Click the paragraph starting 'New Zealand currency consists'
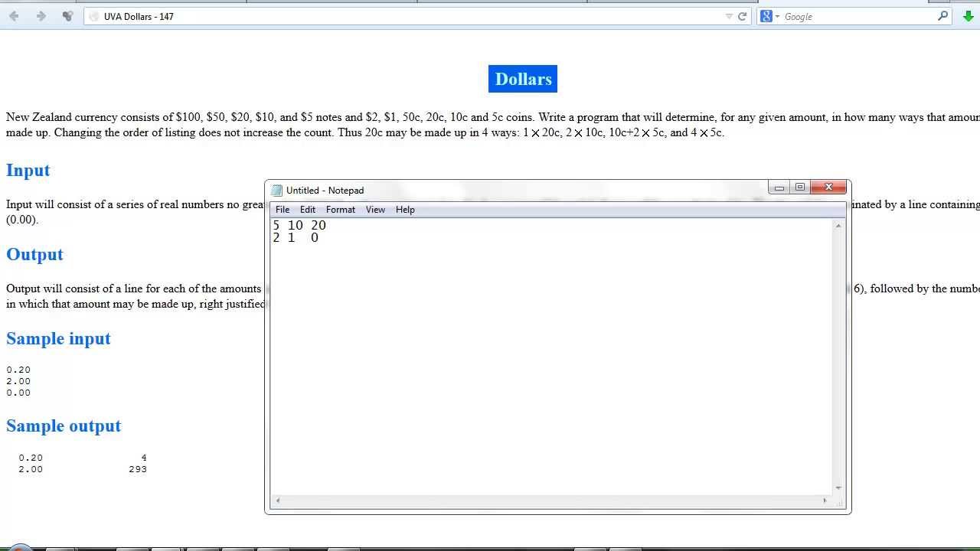980x551 pixels. (493, 125)
